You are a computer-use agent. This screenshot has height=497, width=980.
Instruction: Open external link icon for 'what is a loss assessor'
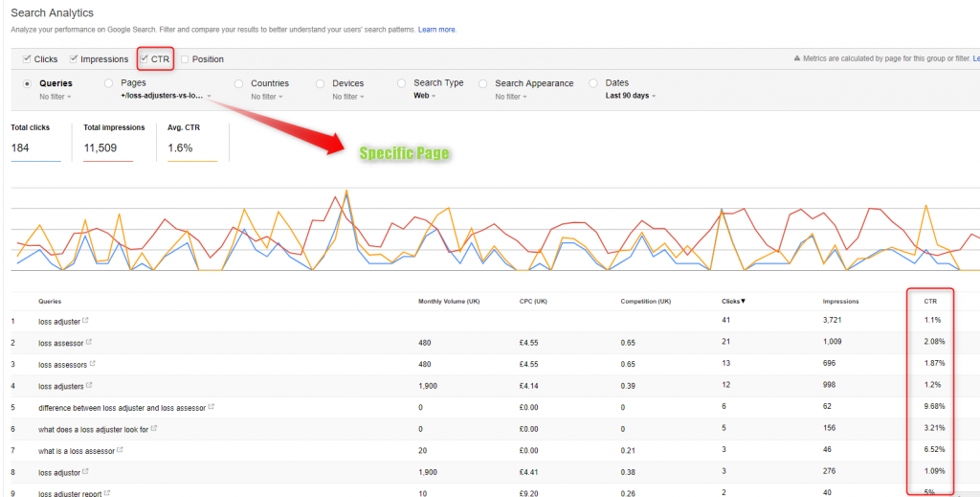120,449
